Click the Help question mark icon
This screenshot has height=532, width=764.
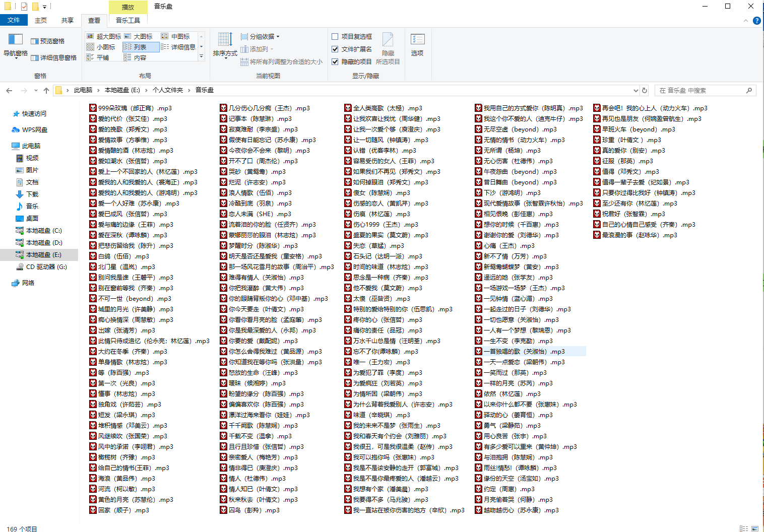tap(756, 21)
